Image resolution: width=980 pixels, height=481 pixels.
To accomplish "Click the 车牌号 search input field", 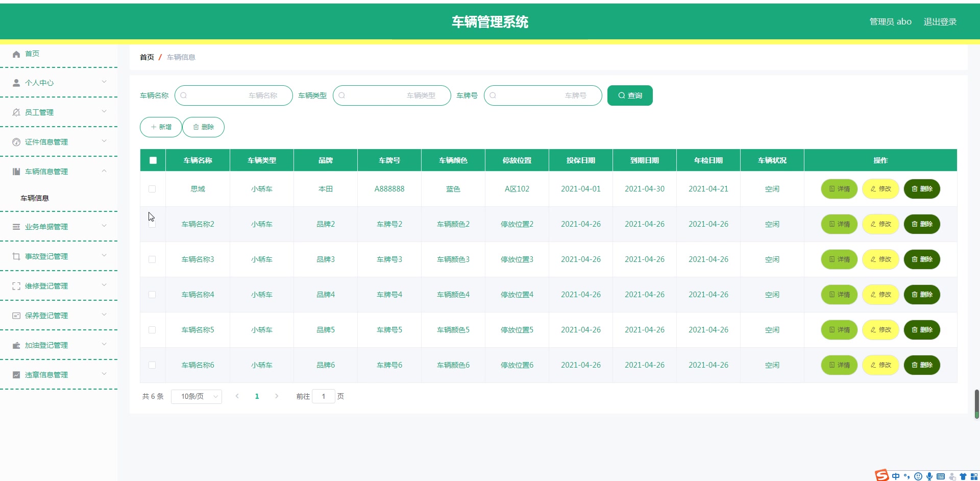I will [x=543, y=95].
